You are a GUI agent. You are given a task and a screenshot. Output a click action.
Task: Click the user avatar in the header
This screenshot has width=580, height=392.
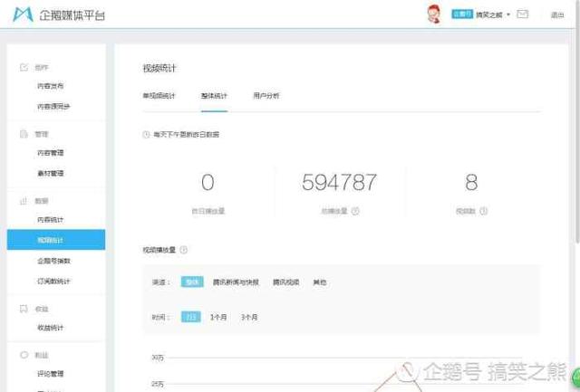click(433, 14)
